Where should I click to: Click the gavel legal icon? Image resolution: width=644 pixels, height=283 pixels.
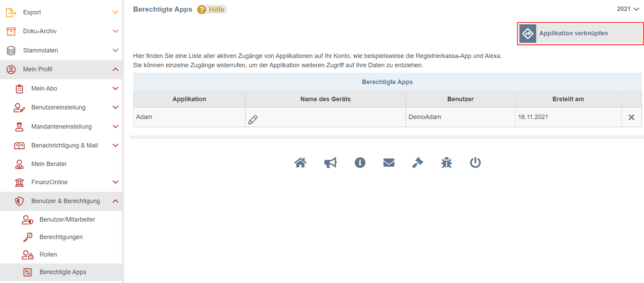click(418, 163)
